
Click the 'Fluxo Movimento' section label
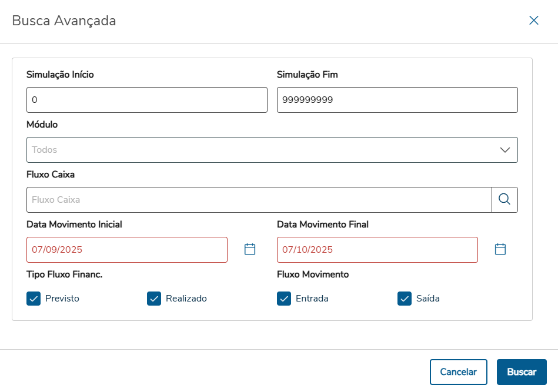coord(313,274)
